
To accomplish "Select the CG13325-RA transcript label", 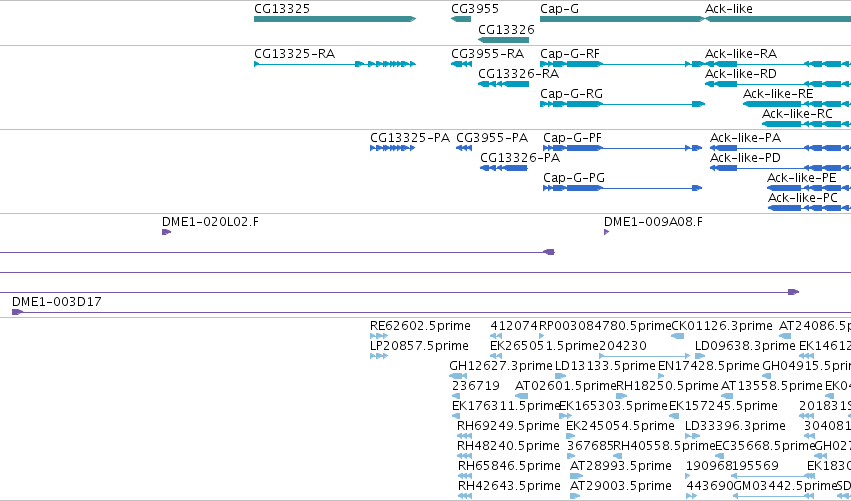I will [295, 54].
